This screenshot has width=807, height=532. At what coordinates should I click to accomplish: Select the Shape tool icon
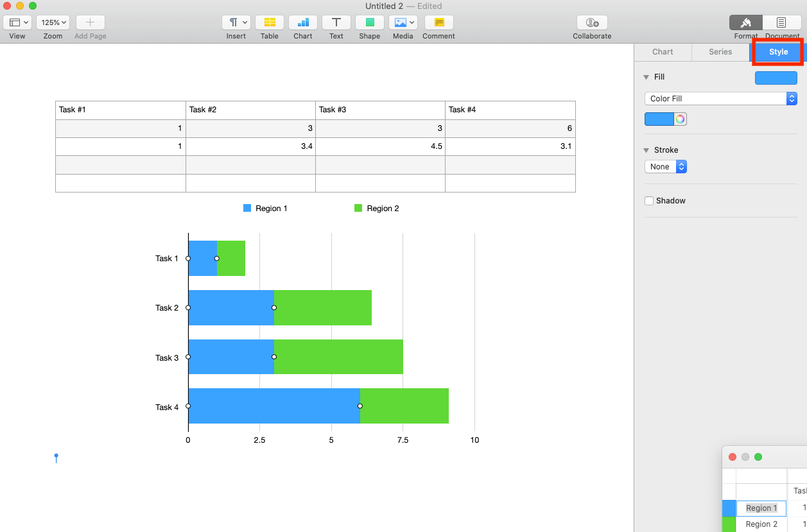pyautogui.click(x=370, y=22)
